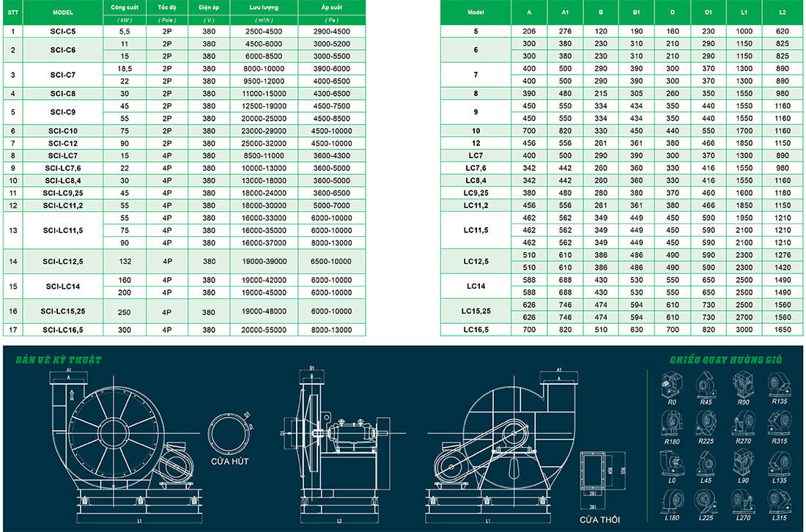Select the L315 fan rotation icon
The image size is (806, 532).
click(778, 502)
